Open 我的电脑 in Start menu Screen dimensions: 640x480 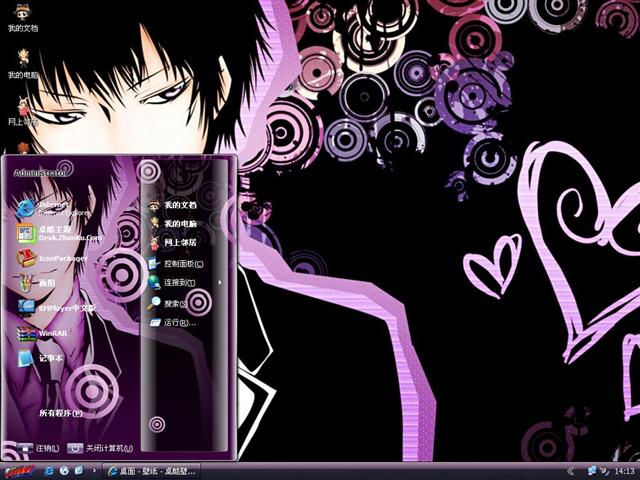172,224
